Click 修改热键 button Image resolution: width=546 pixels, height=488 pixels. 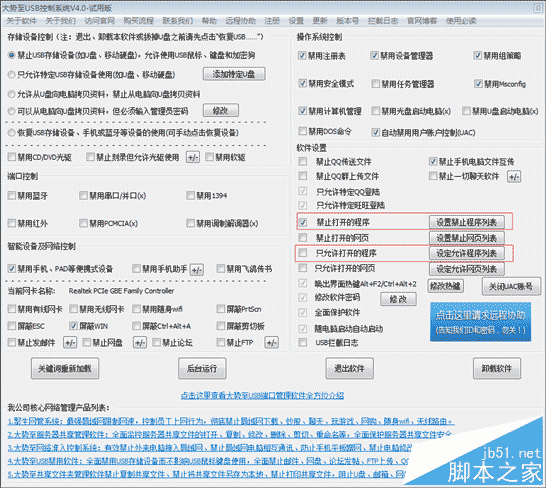445,286
